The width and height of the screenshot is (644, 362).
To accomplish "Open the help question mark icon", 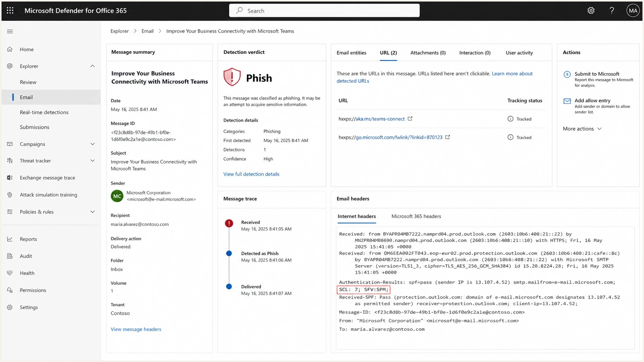I will [x=612, y=10].
